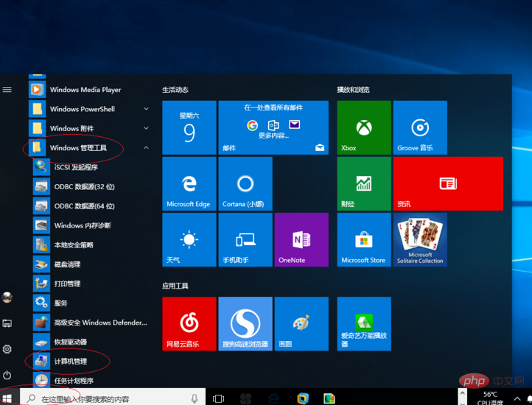This screenshot has width=532, height=405.
Task: Open Settings gear in Start sidebar
Action: click(7, 349)
